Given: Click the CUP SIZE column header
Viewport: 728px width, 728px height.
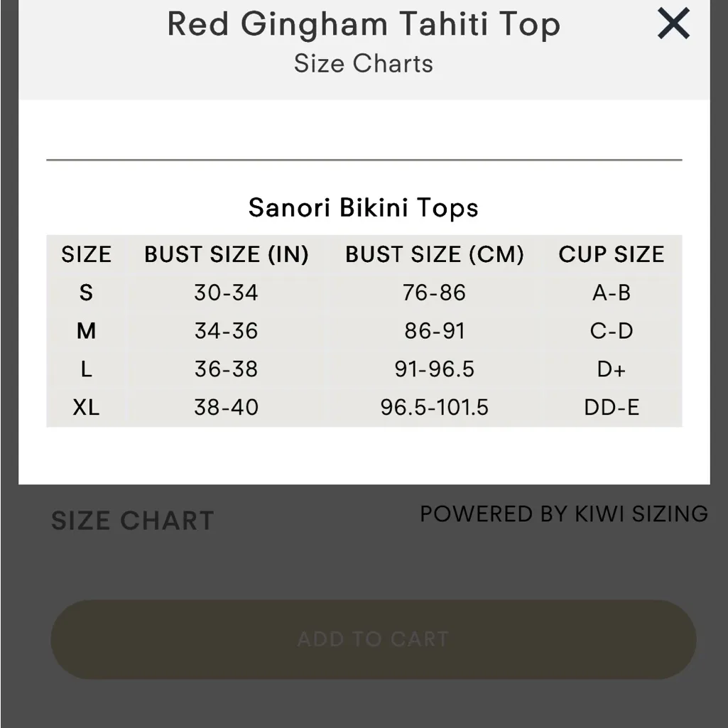Looking at the screenshot, I should tap(612, 254).
